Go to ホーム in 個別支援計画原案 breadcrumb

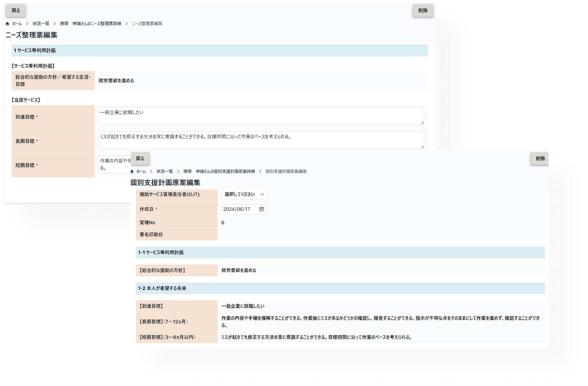pyautogui.click(x=141, y=171)
